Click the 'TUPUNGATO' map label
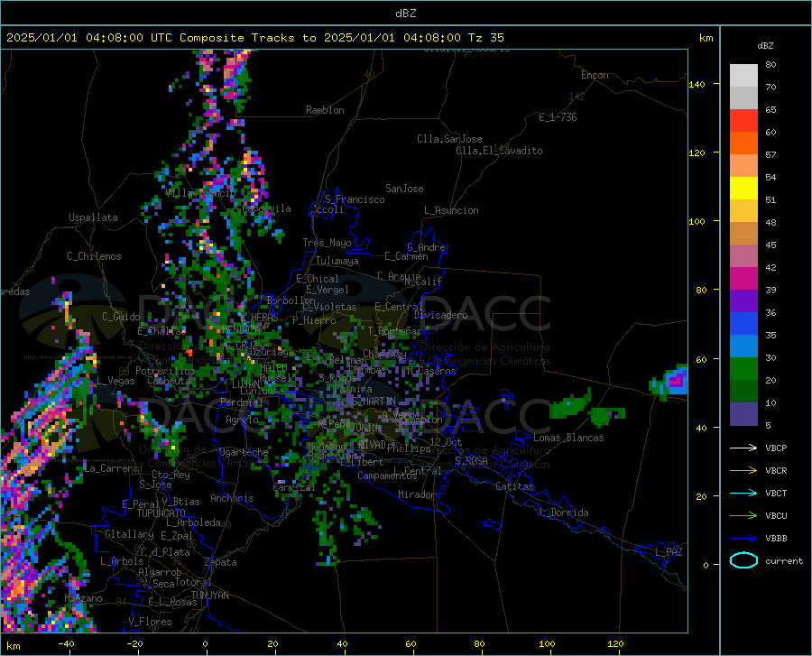The height and width of the screenshot is (656, 812). 161,513
